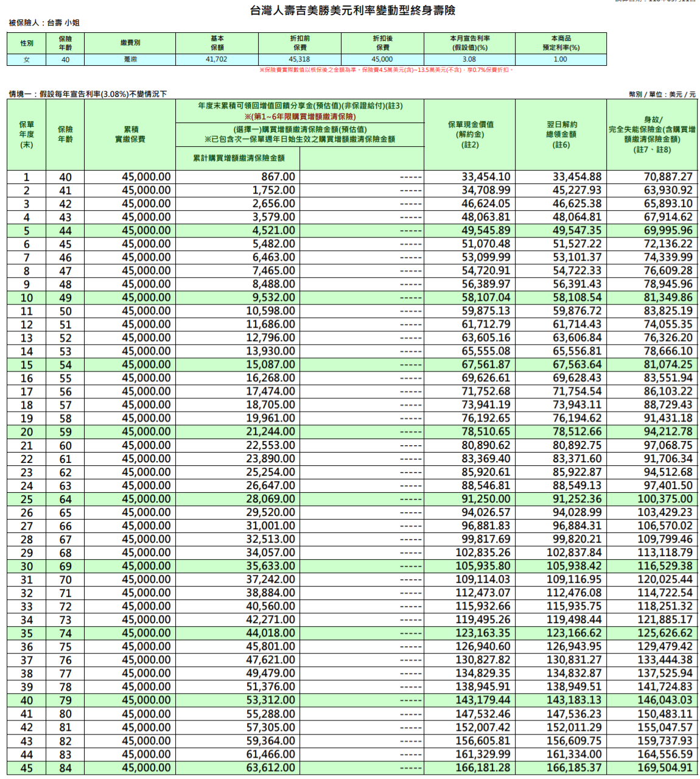
Task: Click cash value 33,454.10
Action: 486,177
